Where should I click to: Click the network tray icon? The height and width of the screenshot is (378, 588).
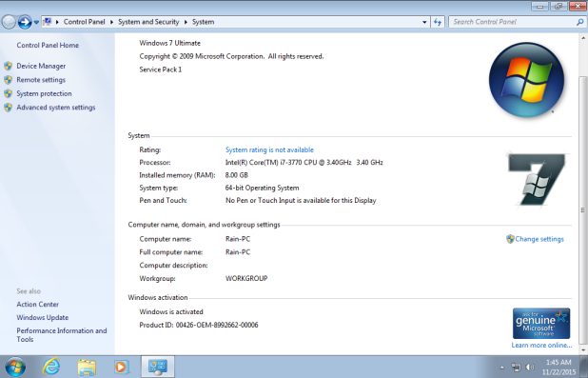(x=516, y=368)
